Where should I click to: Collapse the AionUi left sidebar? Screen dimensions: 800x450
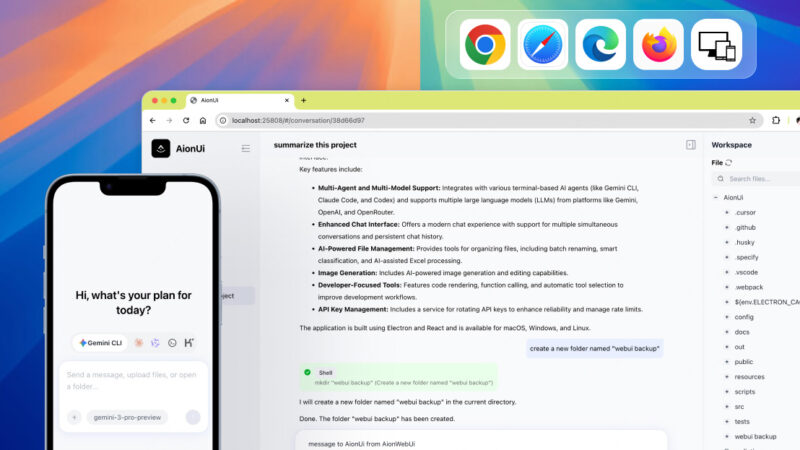coord(245,148)
